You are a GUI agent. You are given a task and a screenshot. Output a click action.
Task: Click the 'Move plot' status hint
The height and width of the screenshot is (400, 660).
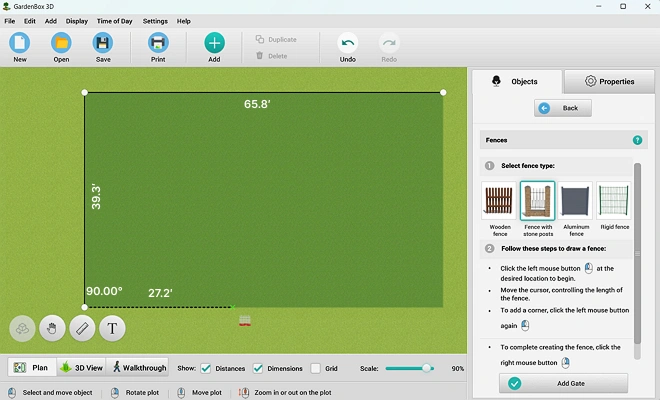click(x=207, y=392)
